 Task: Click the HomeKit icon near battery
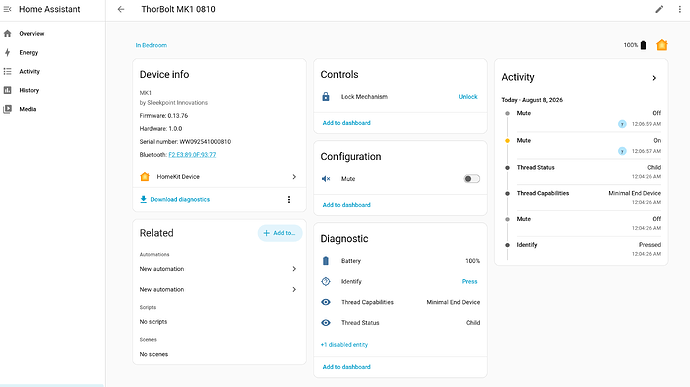(x=661, y=45)
